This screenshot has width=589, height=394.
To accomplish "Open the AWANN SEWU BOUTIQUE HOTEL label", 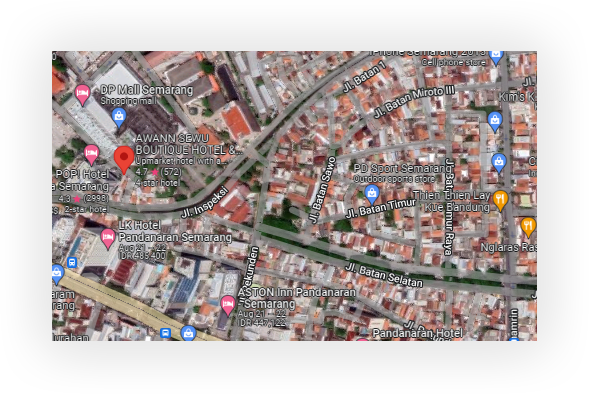I will click(189, 144).
